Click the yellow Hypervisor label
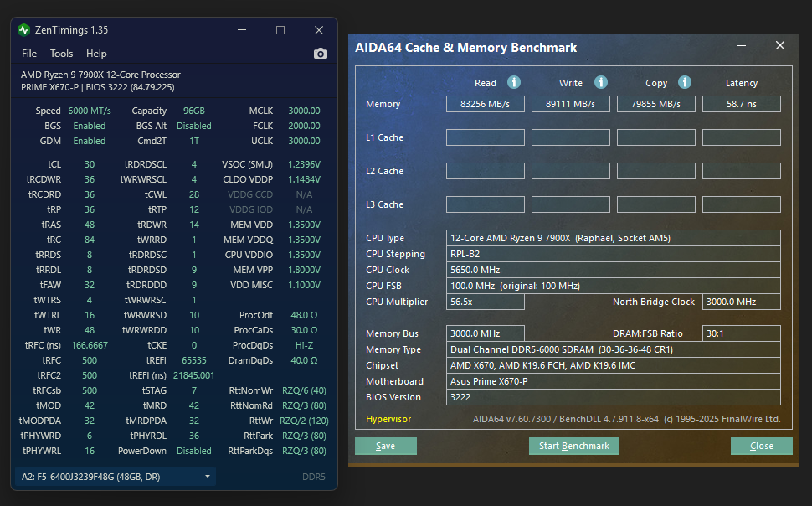This screenshot has height=506, width=812. [388, 419]
